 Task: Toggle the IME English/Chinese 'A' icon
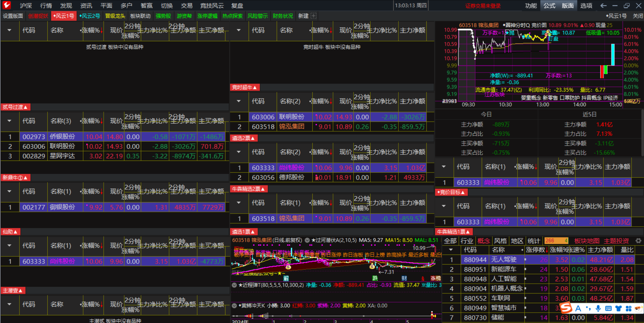tap(578, 308)
